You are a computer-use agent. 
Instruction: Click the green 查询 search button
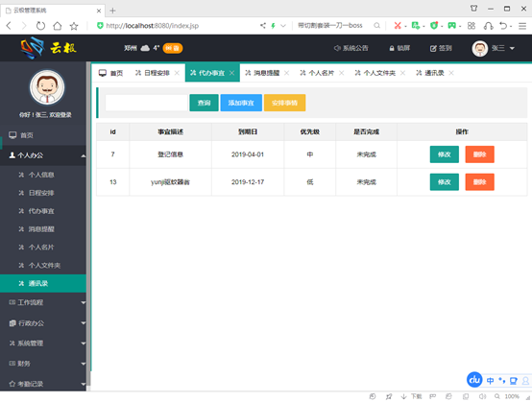click(204, 103)
